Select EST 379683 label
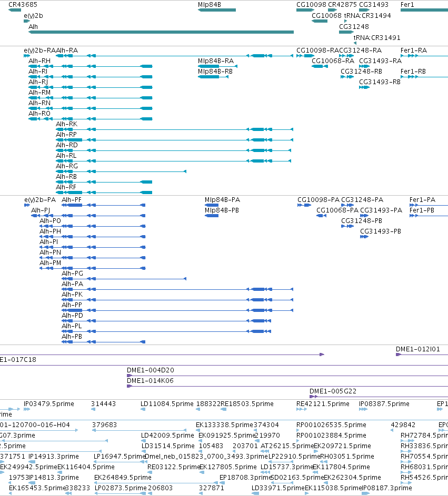The height and width of the screenshot is (496, 448). 104,425
